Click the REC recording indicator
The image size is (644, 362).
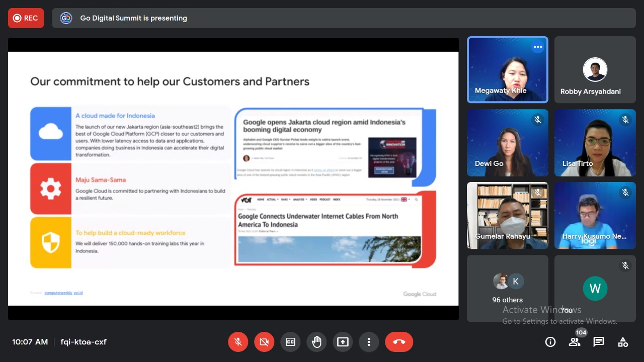[x=26, y=18]
